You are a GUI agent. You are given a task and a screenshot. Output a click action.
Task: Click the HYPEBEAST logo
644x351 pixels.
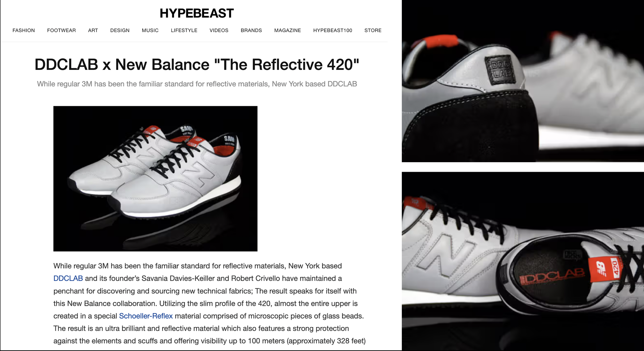pos(197,13)
